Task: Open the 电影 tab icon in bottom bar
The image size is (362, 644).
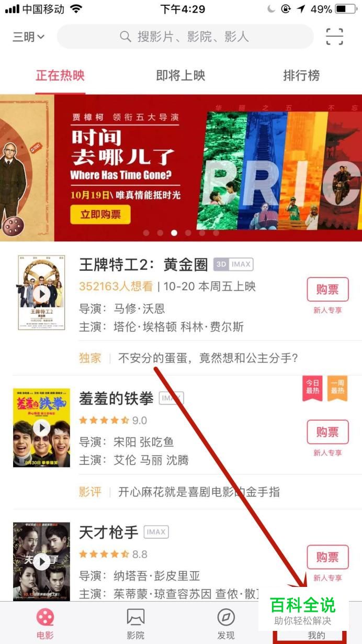Action: pyautogui.click(x=45, y=618)
